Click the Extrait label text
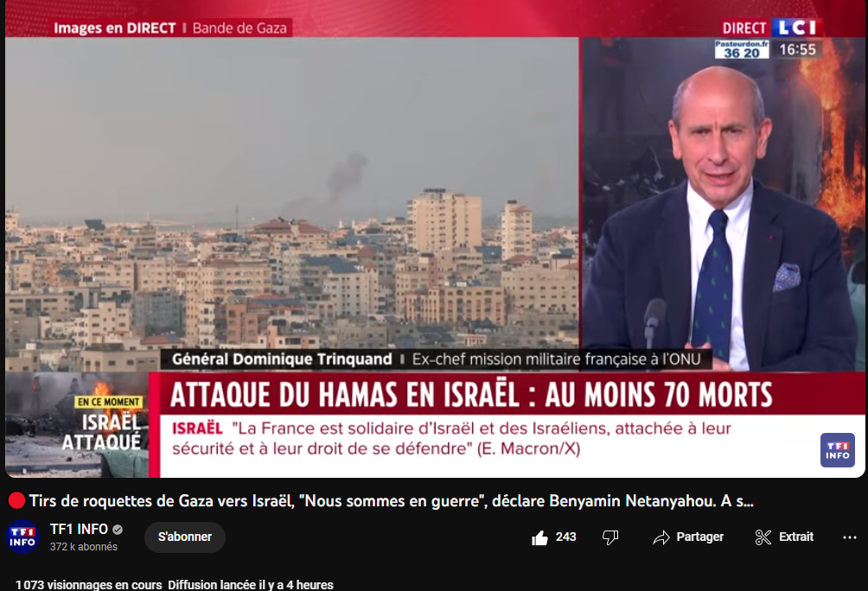This screenshot has height=591, width=868. pos(796,537)
